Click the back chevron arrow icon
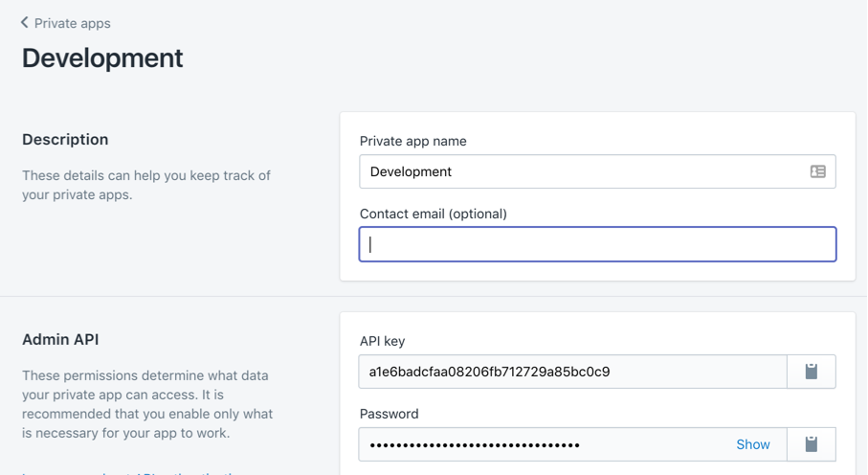The height and width of the screenshot is (475, 868). point(24,23)
